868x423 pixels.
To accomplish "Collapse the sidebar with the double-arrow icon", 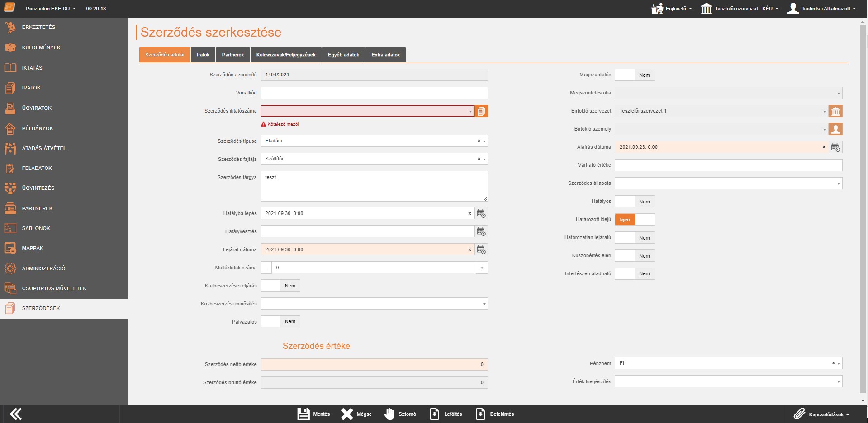I will (x=16, y=414).
